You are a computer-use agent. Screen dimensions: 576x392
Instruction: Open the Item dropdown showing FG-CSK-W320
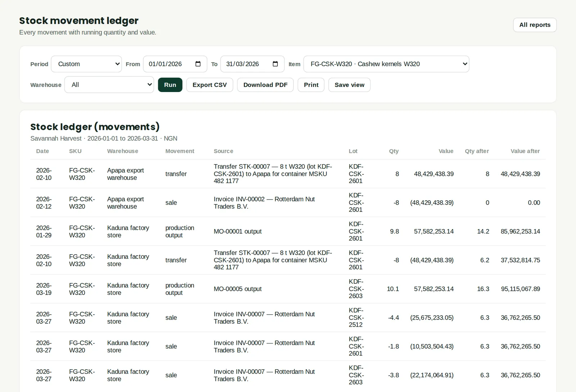tap(386, 64)
